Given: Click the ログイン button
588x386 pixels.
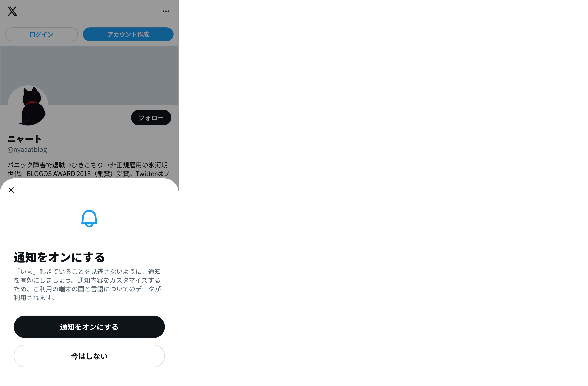Looking at the screenshot, I should point(41,34).
